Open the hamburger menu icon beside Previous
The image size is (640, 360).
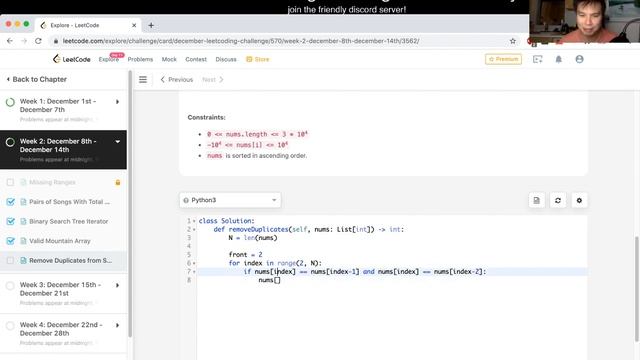click(x=142, y=80)
